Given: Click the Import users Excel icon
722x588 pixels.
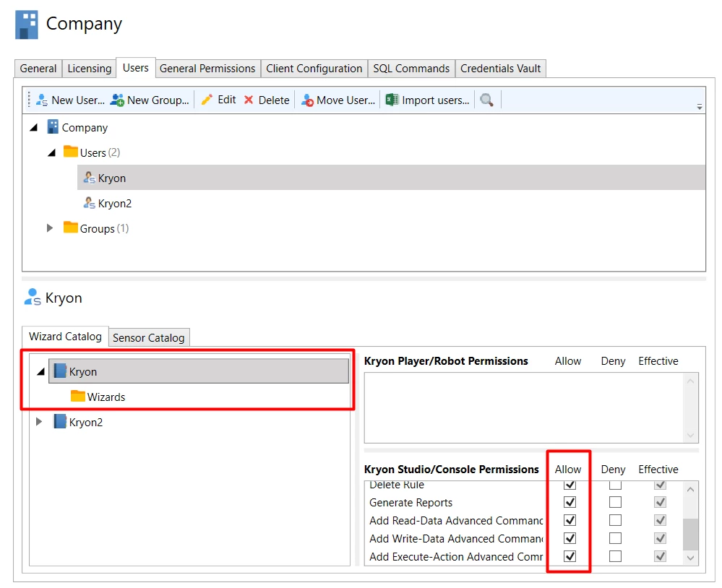Looking at the screenshot, I should pyautogui.click(x=392, y=100).
